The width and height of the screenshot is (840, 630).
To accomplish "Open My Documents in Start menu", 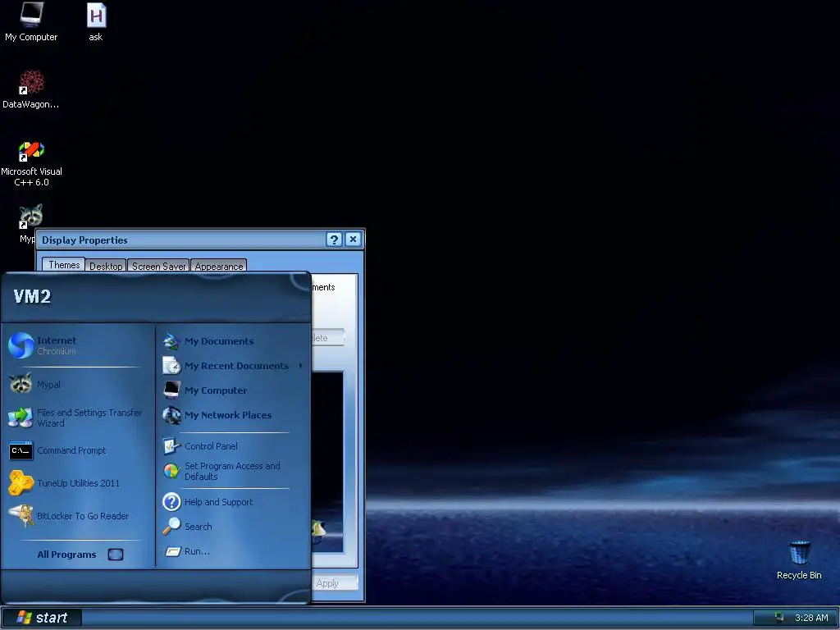I will [x=231, y=340].
